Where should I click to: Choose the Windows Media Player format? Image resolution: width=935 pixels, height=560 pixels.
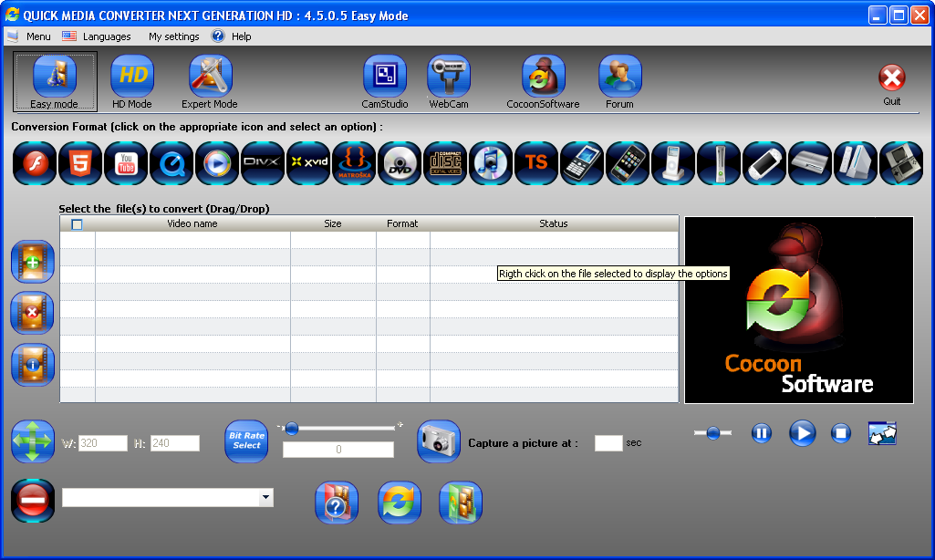point(217,163)
